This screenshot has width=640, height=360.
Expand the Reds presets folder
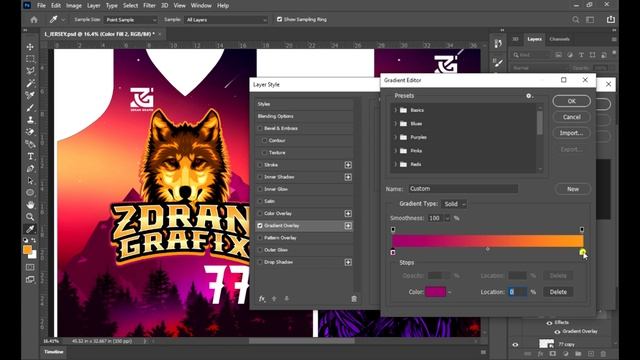pyautogui.click(x=396, y=164)
